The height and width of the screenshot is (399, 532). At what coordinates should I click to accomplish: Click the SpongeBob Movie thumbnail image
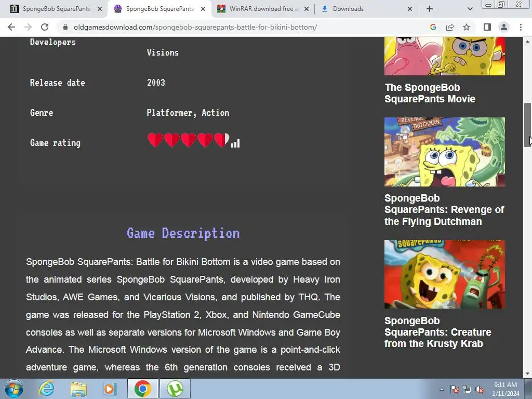click(445, 56)
